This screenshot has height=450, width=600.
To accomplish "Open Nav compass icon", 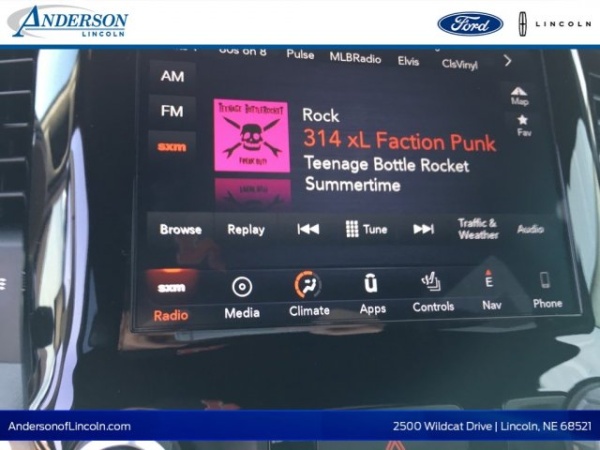I will point(490,282).
